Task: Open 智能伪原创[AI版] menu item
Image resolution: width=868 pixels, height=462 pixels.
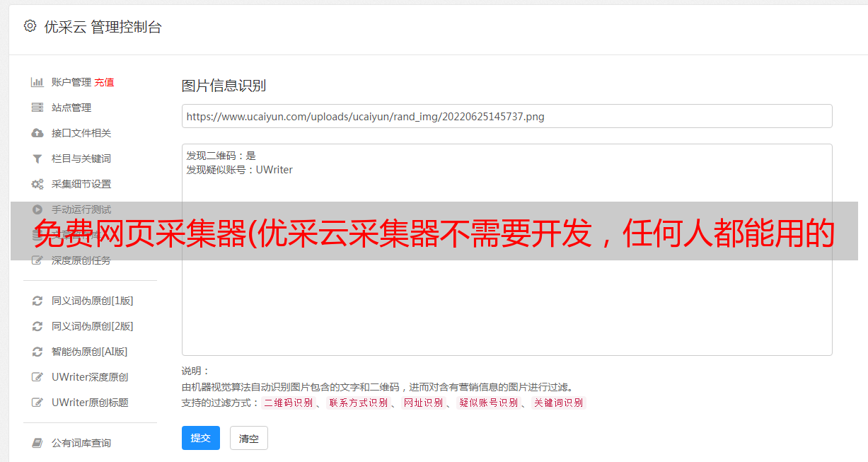Action: 90,352
